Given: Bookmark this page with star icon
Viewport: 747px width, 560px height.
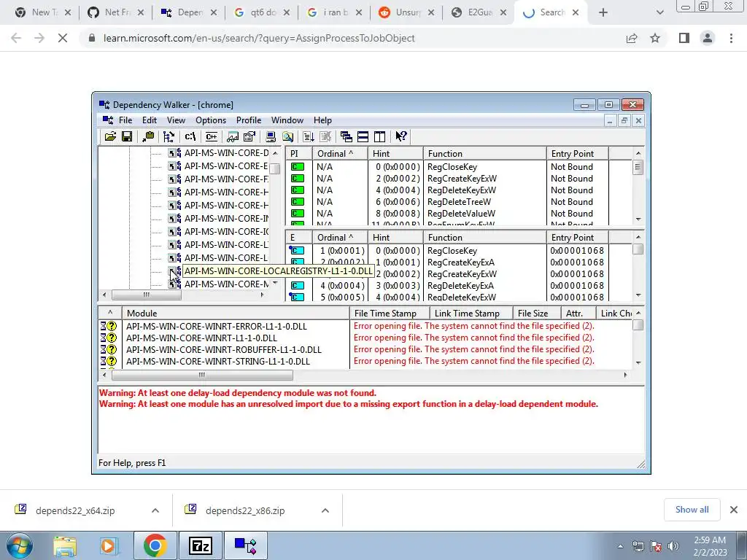Looking at the screenshot, I should pos(655,38).
